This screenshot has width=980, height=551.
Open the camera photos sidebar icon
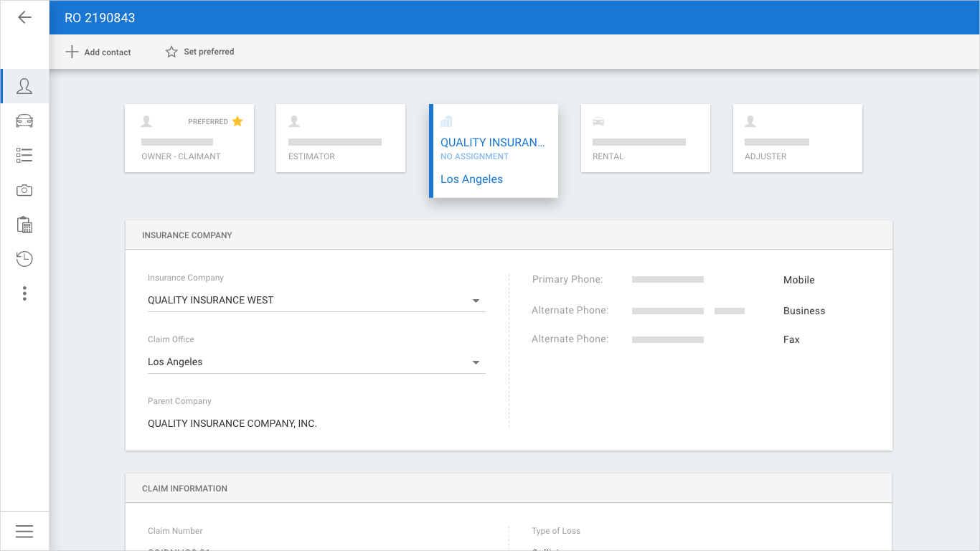click(x=24, y=190)
